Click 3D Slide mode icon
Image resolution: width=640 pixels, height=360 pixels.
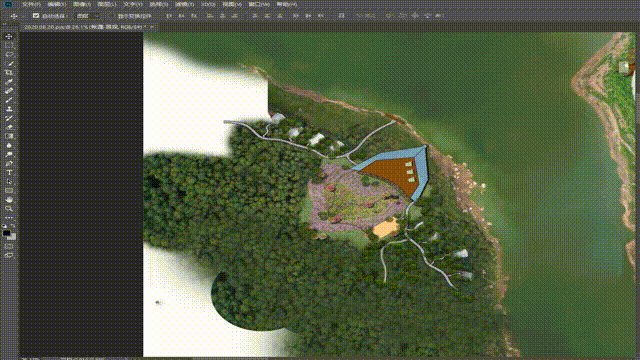(x=427, y=16)
